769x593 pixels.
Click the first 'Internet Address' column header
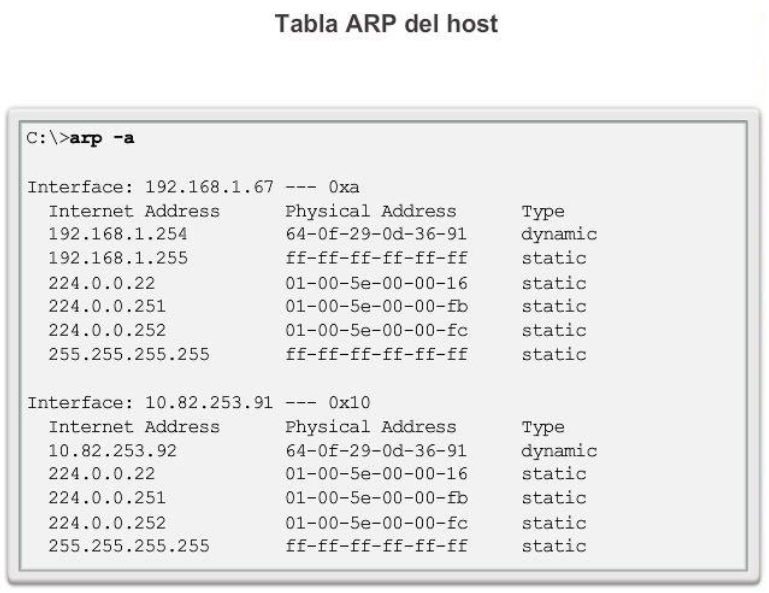click(134, 211)
